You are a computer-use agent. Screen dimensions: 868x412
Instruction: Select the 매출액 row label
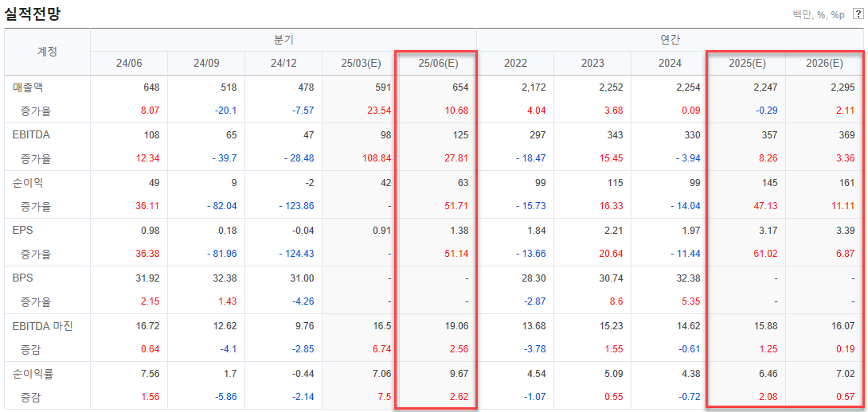pos(26,87)
